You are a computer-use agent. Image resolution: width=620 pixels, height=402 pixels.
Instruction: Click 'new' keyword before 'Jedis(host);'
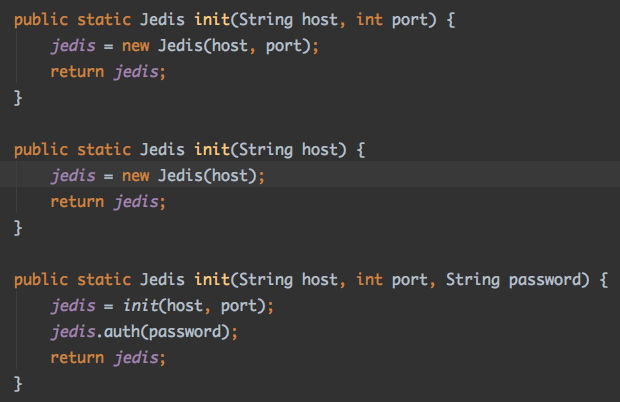click(x=136, y=176)
